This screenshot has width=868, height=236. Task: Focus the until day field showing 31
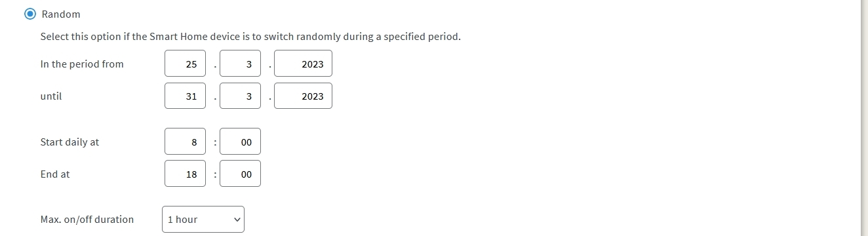(x=185, y=96)
